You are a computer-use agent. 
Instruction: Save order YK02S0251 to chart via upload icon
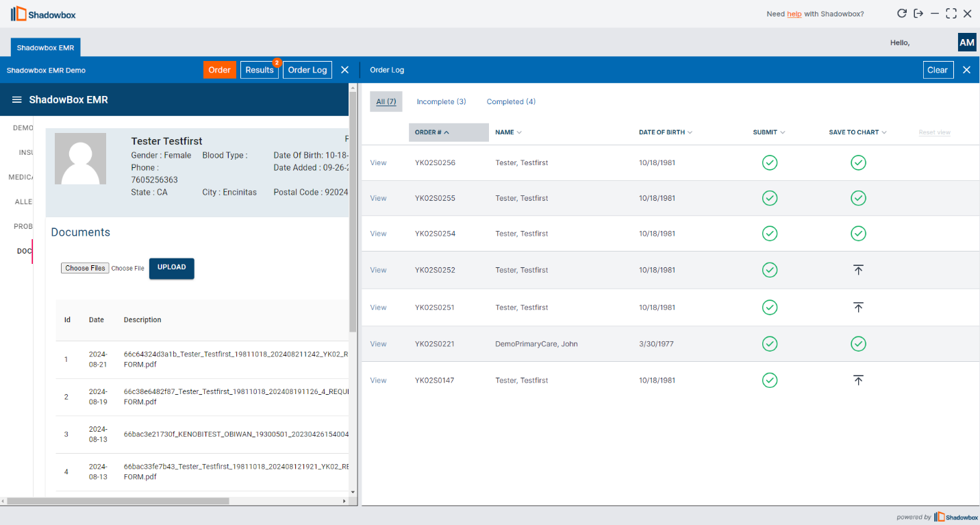858,307
